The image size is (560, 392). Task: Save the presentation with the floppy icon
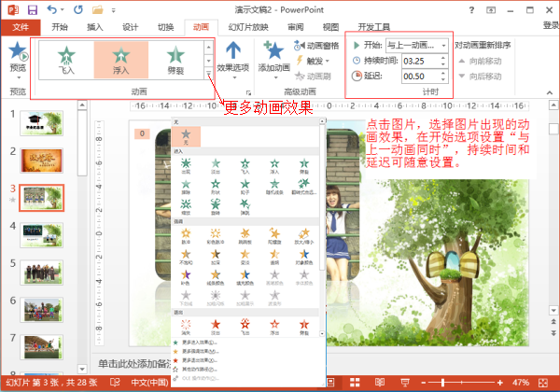(33, 10)
